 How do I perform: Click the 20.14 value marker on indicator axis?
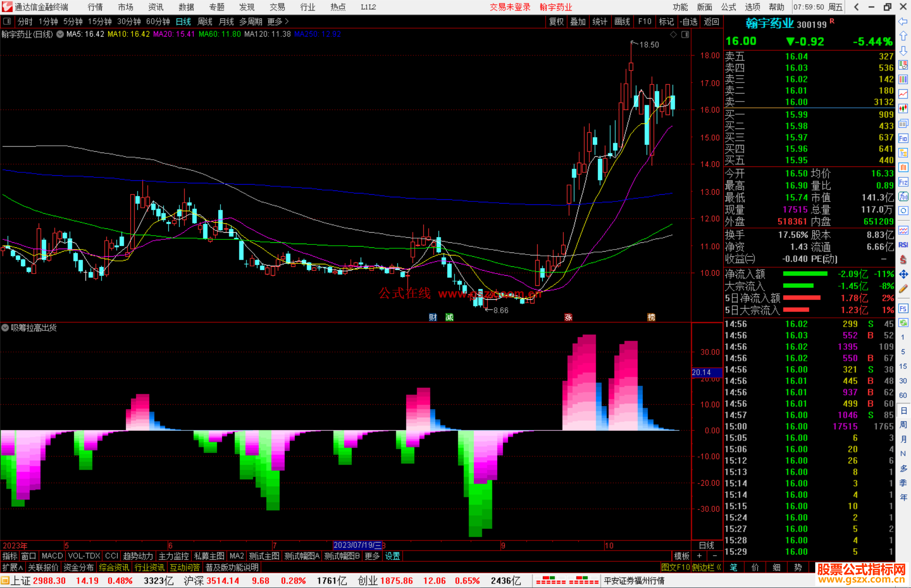(x=702, y=372)
